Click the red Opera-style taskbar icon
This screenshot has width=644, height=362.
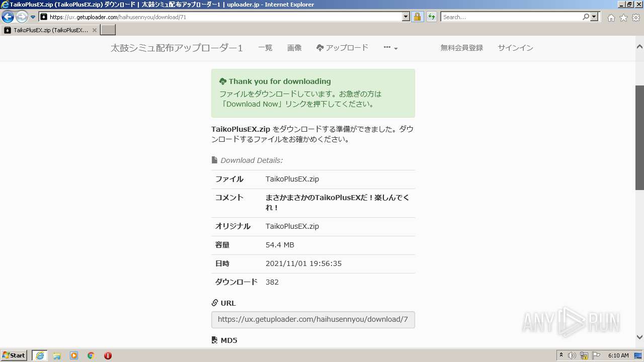point(108,355)
